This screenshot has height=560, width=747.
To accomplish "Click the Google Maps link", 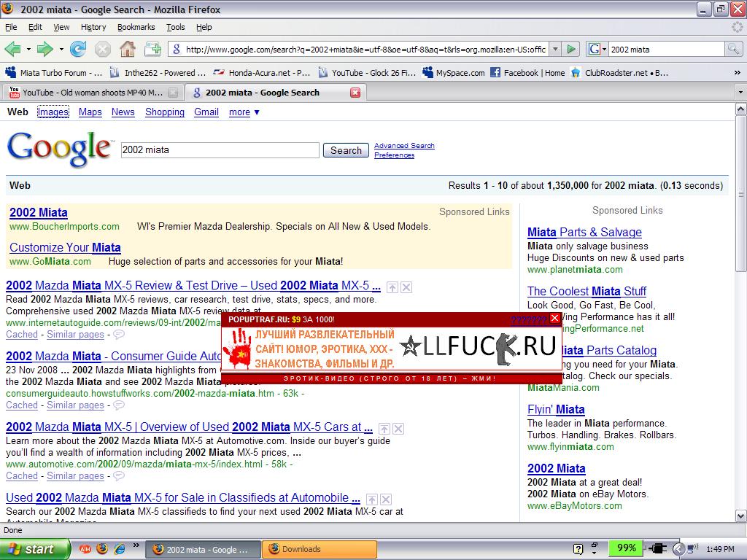I will (90, 112).
